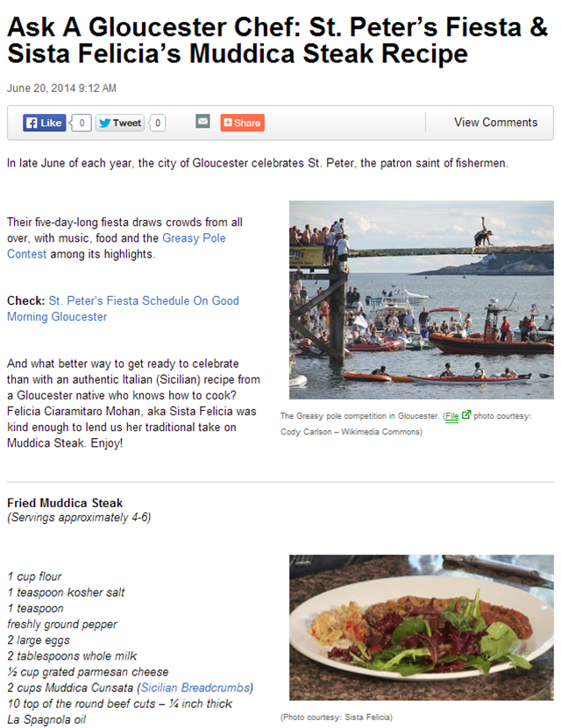This screenshot has height=728, width=561.
Task: Click the June 20, 2014 timestamp
Action: (61, 88)
